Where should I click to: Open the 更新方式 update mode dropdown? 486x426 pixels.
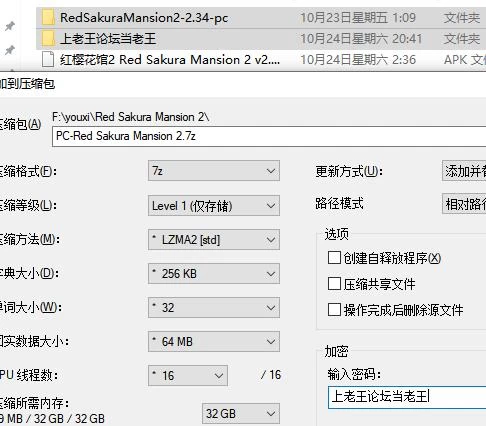click(x=464, y=171)
